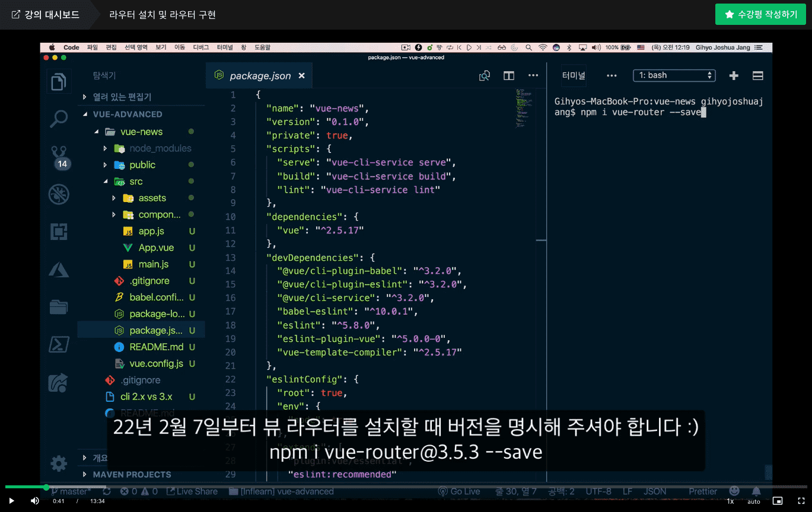Go to 강의 대시보드

[x=45, y=14]
